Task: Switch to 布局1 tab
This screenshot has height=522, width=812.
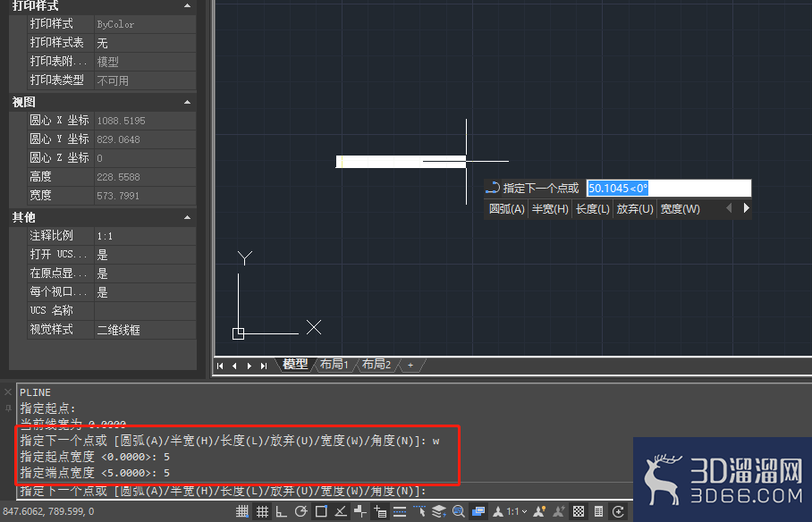Action: [x=334, y=365]
